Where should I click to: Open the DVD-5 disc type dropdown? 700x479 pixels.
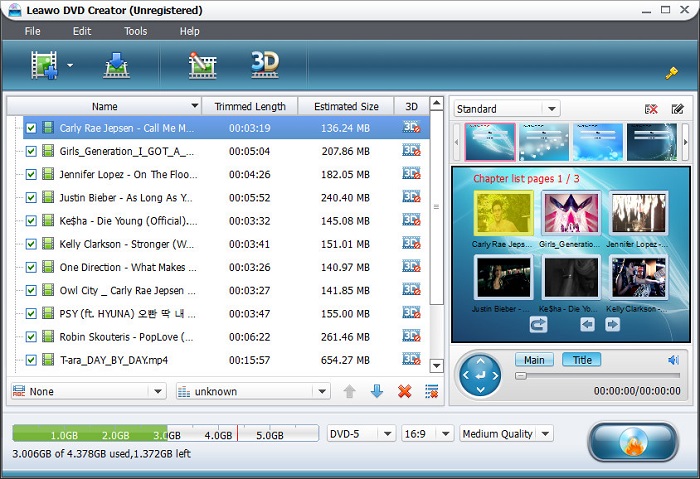pyautogui.click(x=360, y=434)
